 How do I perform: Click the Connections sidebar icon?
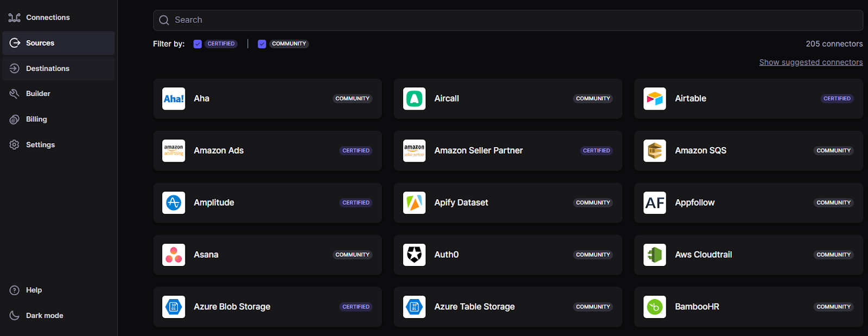point(15,17)
